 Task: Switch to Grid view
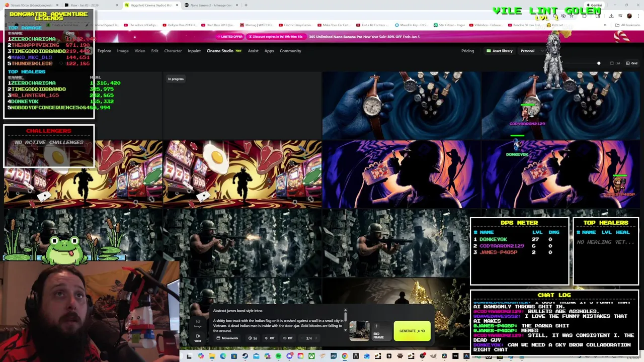631,63
